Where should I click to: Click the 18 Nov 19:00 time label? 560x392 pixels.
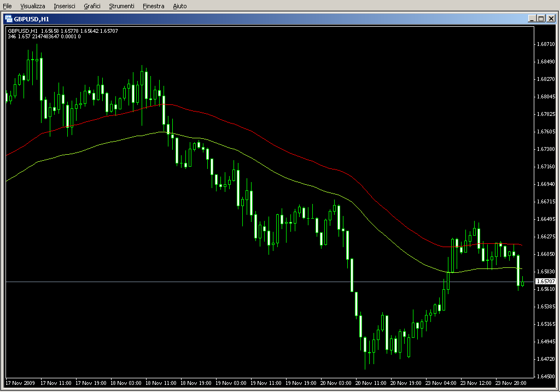click(x=196, y=383)
